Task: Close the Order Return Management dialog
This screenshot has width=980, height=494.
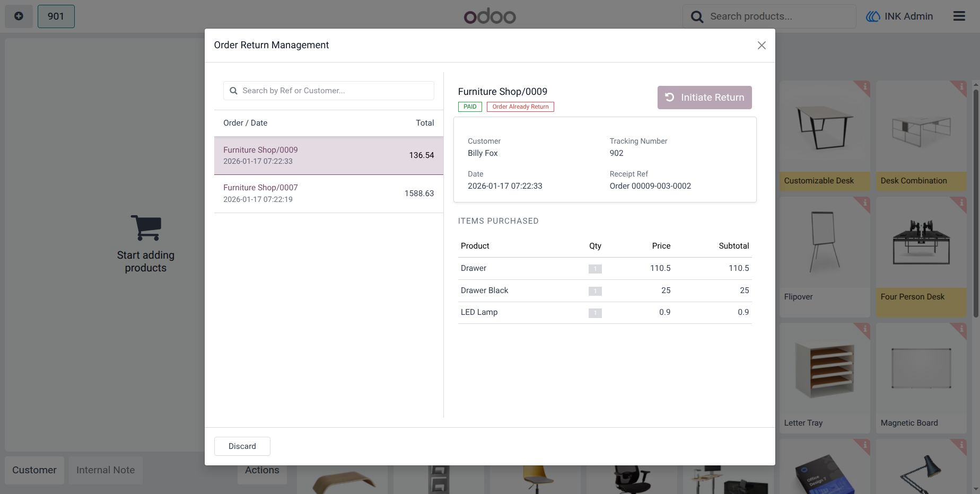Action: 762,46
